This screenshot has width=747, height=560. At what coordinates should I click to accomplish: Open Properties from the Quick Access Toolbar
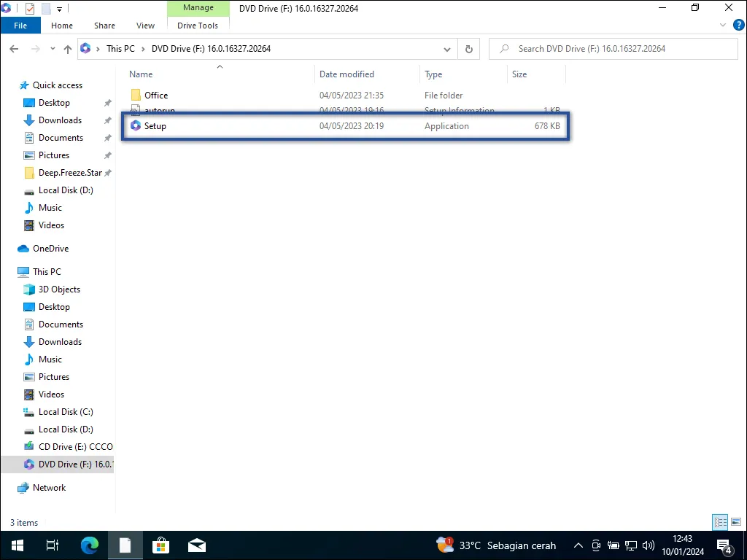pos(29,7)
